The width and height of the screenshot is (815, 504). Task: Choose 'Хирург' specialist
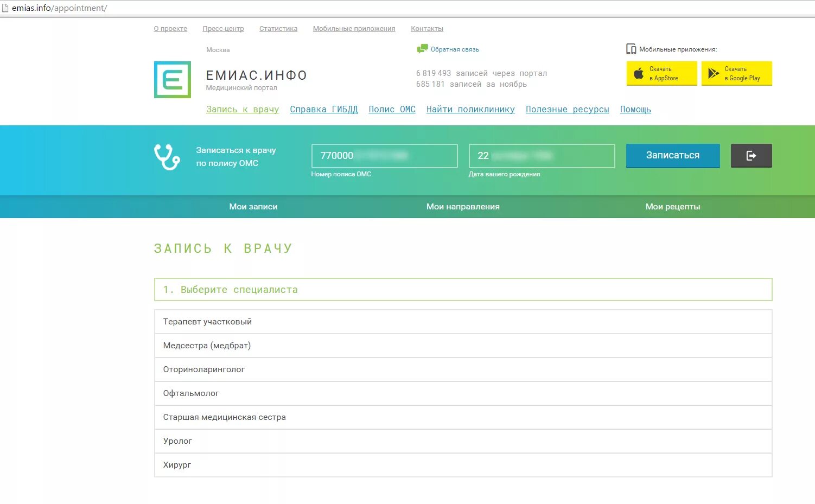tap(463, 465)
